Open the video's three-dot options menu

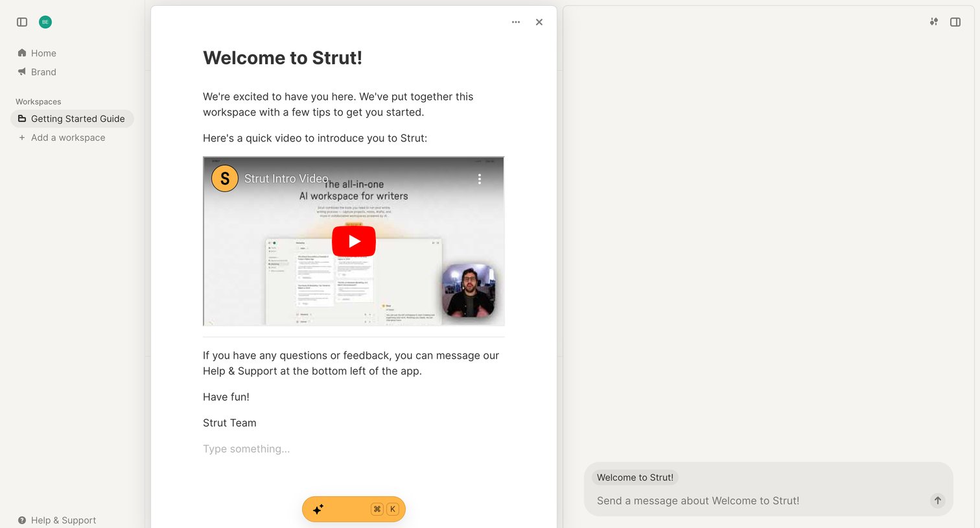click(480, 179)
